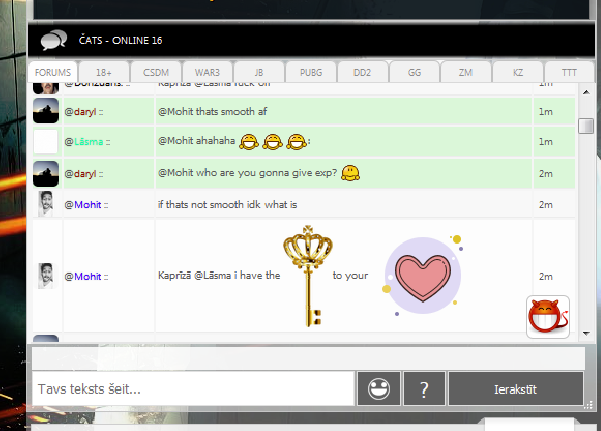The width and height of the screenshot is (601, 431).
Task: Select the PUBG tab
Action: [x=311, y=72]
